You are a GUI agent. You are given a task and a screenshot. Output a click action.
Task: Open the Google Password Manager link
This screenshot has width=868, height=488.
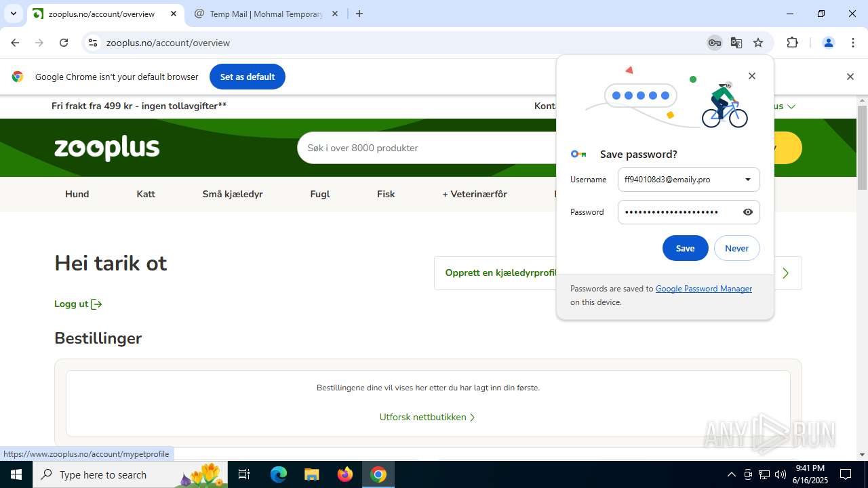(x=704, y=289)
